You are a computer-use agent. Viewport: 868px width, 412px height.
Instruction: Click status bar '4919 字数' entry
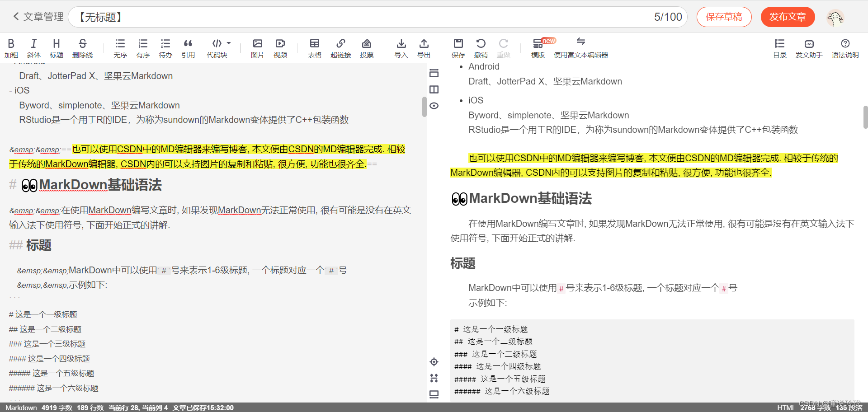click(57, 407)
